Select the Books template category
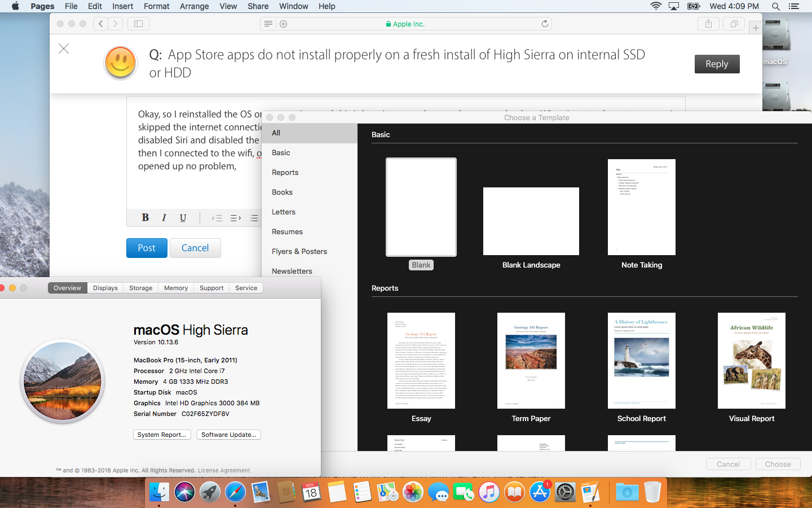The image size is (812, 508). click(x=310, y=192)
